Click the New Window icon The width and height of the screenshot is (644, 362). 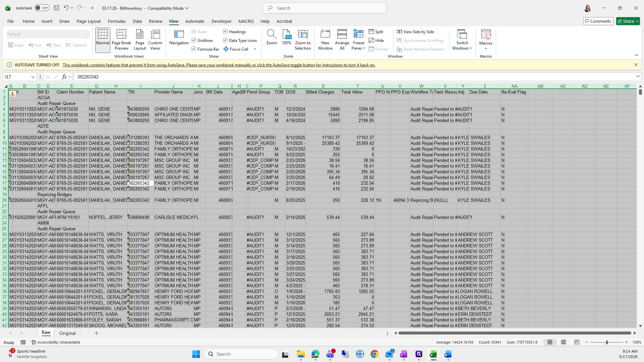click(x=325, y=40)
